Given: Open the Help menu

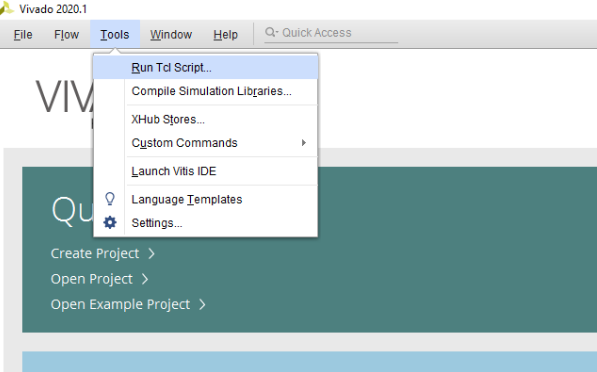Looking at the screenshot, I should (x=225, y=35).
